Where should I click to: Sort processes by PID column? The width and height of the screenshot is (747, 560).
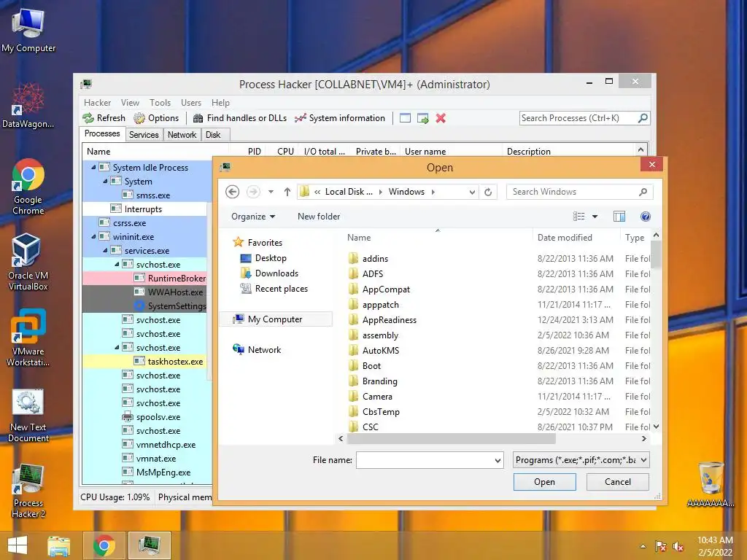point(254,152)
